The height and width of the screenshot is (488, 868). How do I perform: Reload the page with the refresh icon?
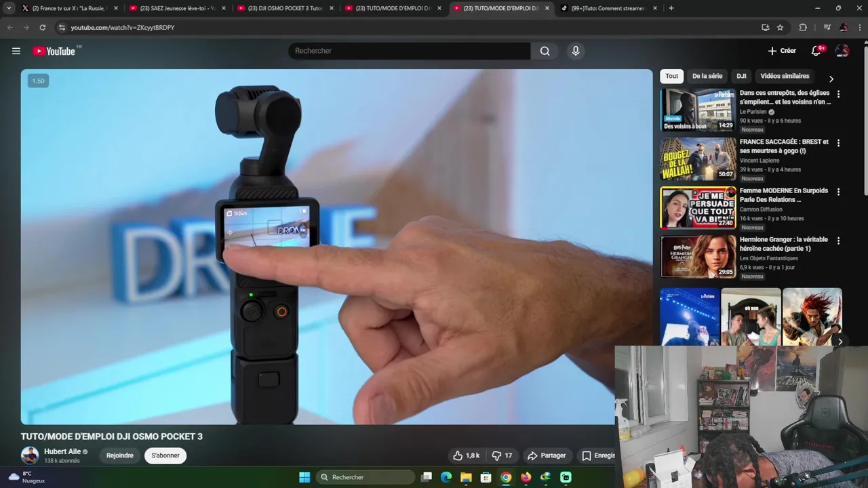(42, 27)
